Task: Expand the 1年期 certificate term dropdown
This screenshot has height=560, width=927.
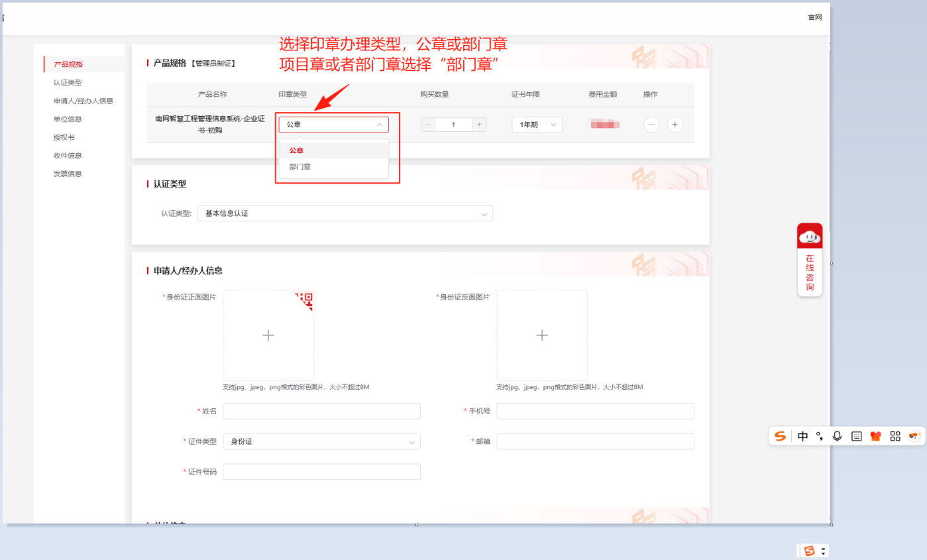Action: click(x=537, y=125)
